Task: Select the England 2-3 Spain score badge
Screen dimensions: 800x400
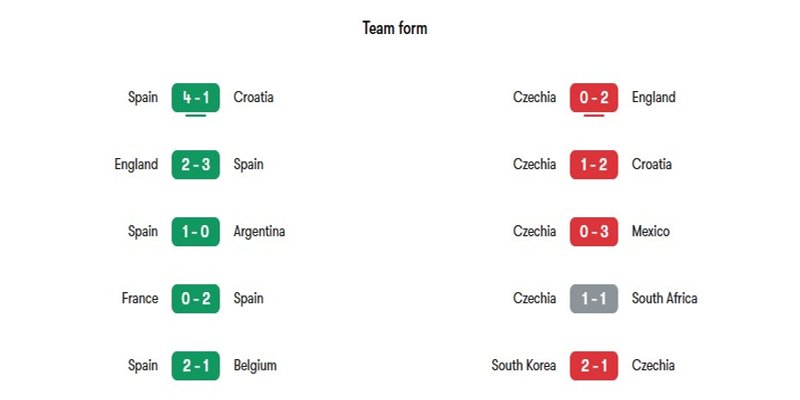Action: (x=195, y=164)
